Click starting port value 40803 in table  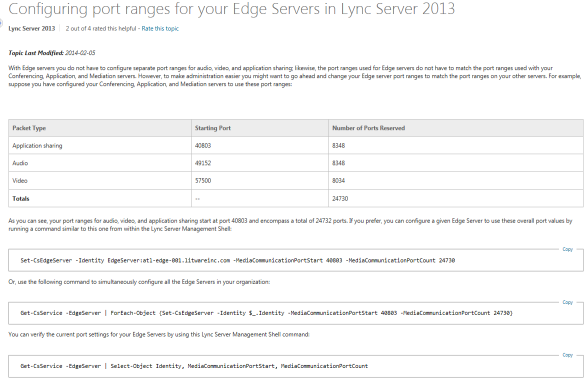point(203,146)
